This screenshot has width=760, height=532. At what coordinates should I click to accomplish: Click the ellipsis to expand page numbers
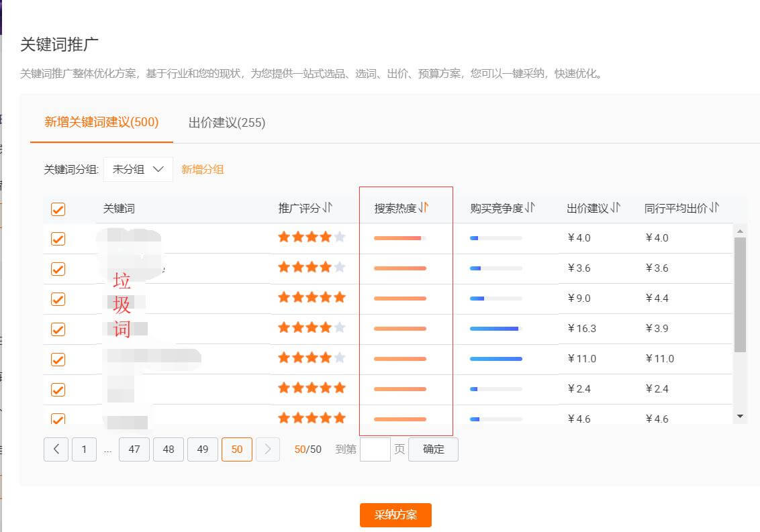tap(108, 449)
